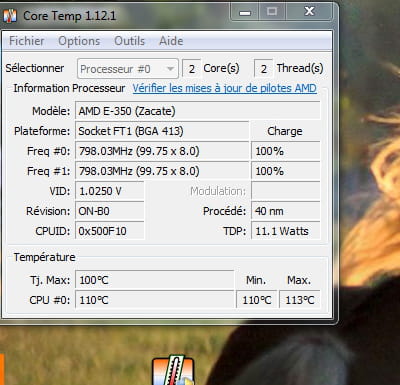Image resolution: width=400 pixels, height=385 pixels.
Task: Expand the Processeur #0 dropdown
Action: click(x=128, y=69)
